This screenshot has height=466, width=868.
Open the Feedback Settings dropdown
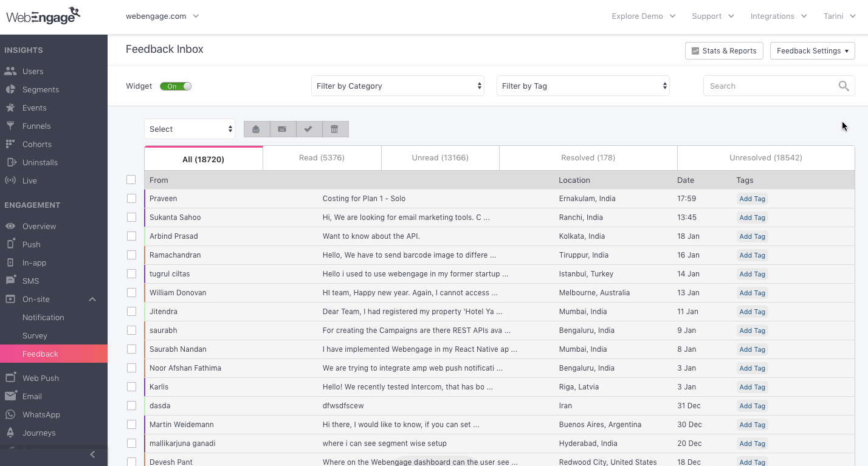tap(812, 51)
